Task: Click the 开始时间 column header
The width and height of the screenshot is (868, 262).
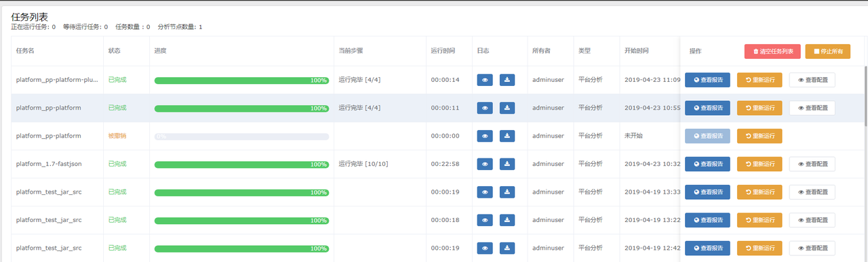Action: pos(637,51)
